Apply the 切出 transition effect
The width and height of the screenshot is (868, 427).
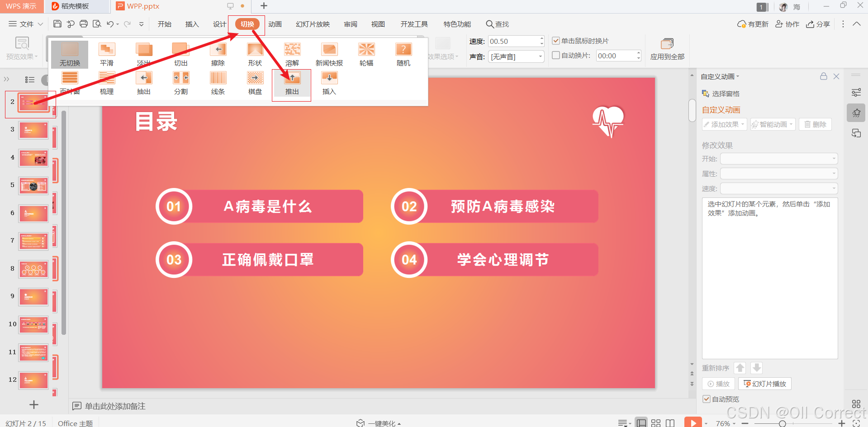[x=181, y=54]
